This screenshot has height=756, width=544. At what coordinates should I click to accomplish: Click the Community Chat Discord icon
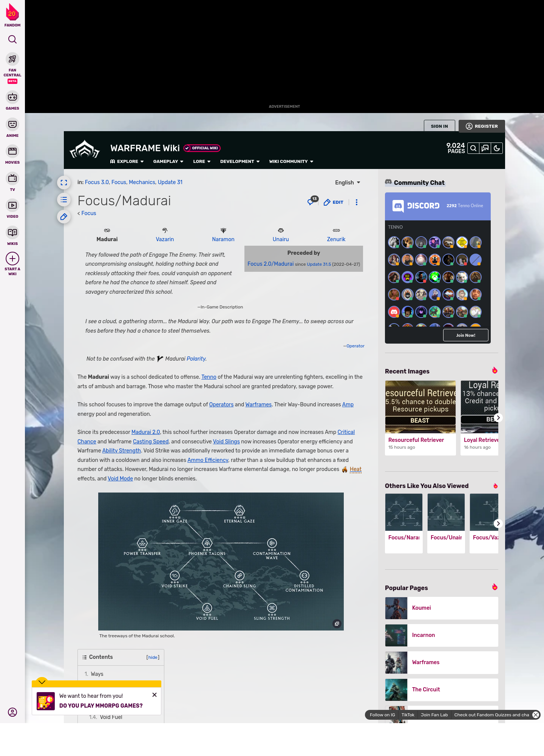coord(388,182)
